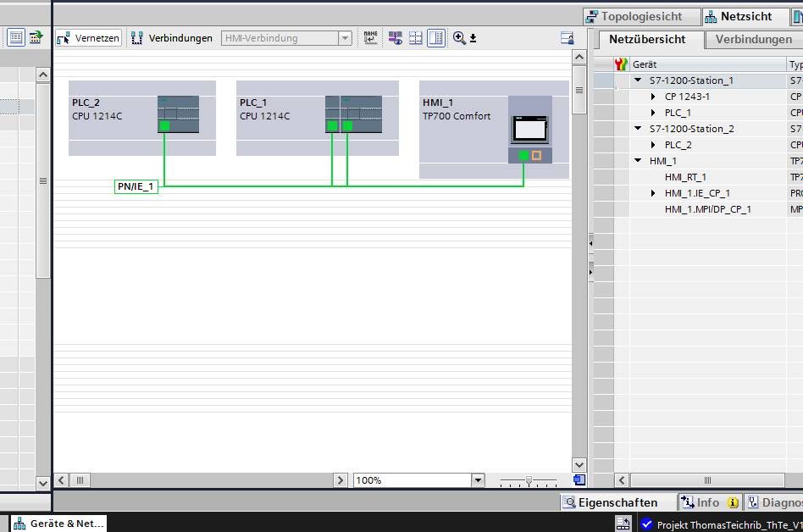
Task: Click the lower splitter expand arrow
Action: [590, 272]
